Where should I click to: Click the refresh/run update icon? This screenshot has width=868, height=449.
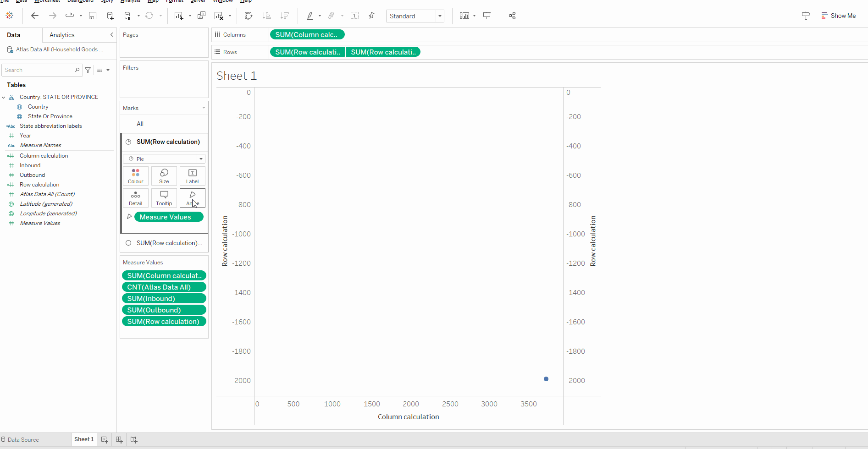tap(149, 16)
